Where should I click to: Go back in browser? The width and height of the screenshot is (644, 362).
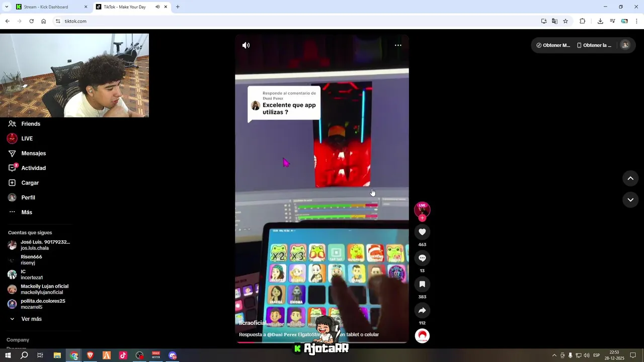pyautogui.click(x=7, y=21)
